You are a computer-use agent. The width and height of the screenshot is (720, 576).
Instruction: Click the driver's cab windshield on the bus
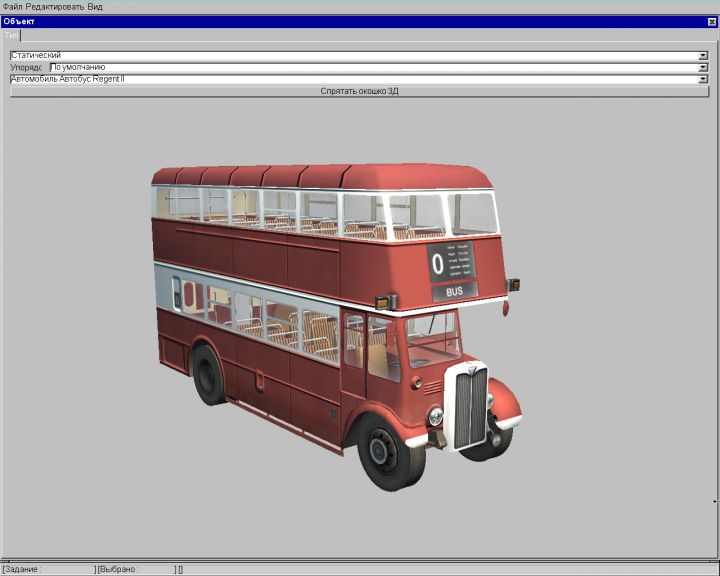tap(431, 336)
